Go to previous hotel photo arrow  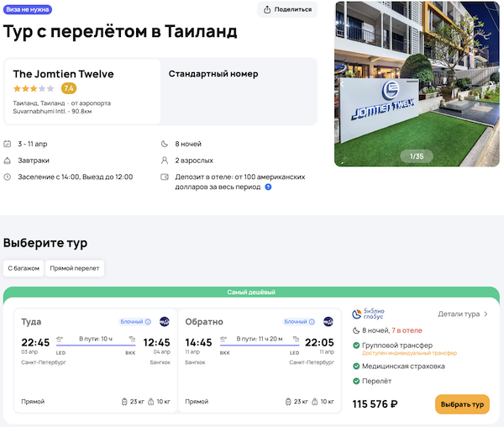tap(342, 84)
